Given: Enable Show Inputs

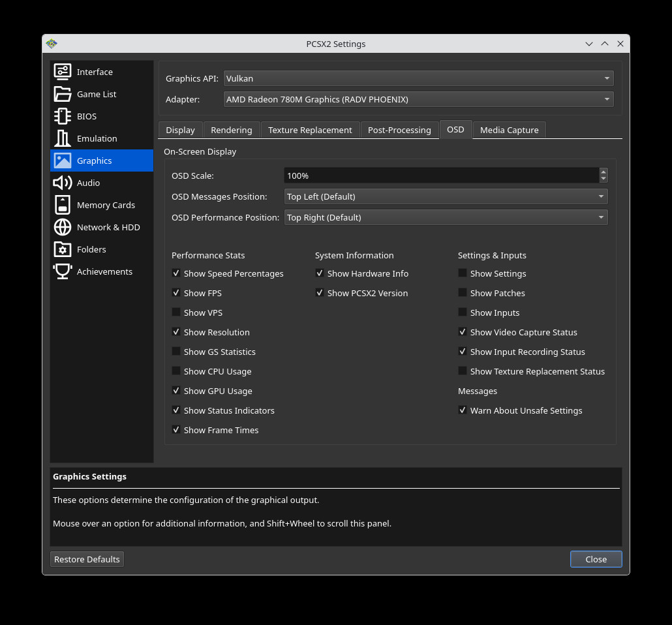Looking at the screenshot, I should (463, 312).
